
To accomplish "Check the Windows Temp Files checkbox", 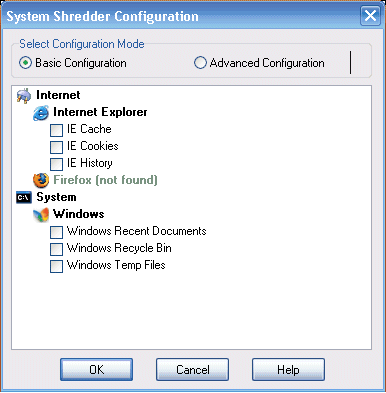I will (x=56, y=266).
